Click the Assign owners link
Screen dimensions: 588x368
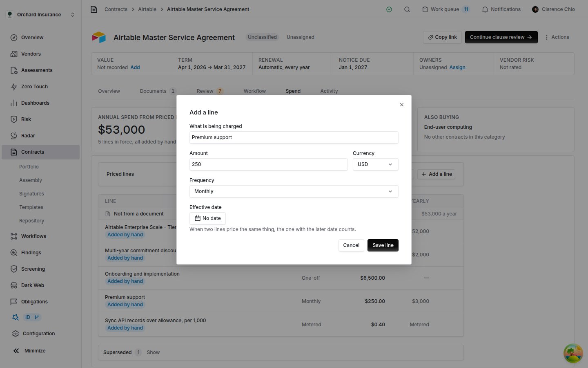[x=457, y=67]
